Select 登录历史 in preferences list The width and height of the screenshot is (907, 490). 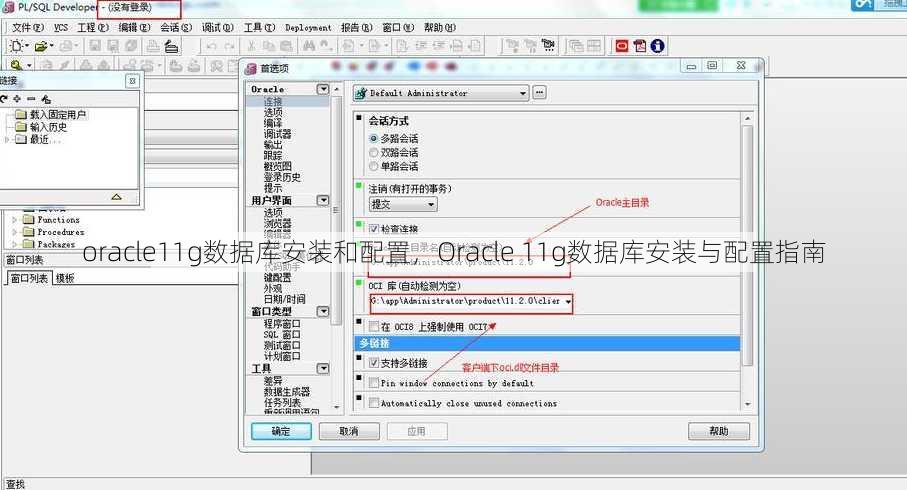pyautogui.click(x=282, y=177)
